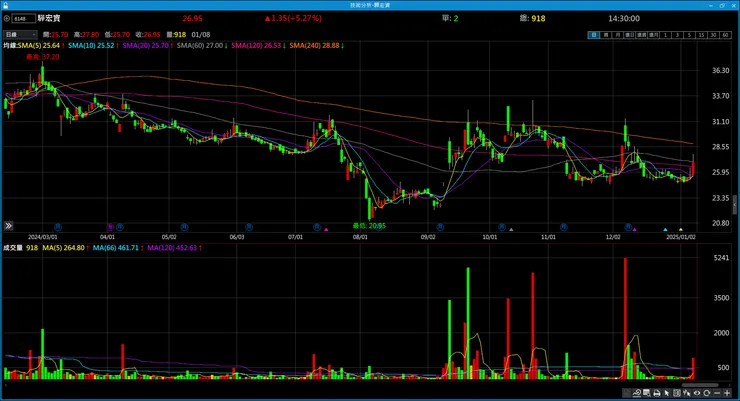Click the circular refresh icon
The height and width of the screenshot is (401, 740).
click(x=706, y=393)
